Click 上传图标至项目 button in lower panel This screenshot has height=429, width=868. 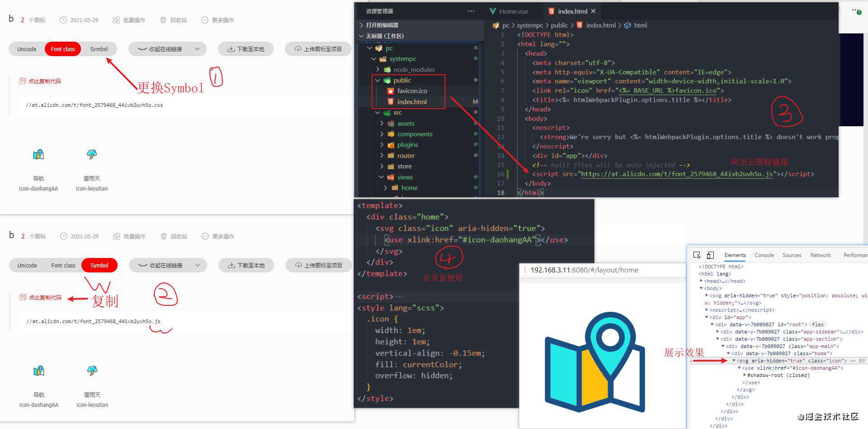point(318,265)
